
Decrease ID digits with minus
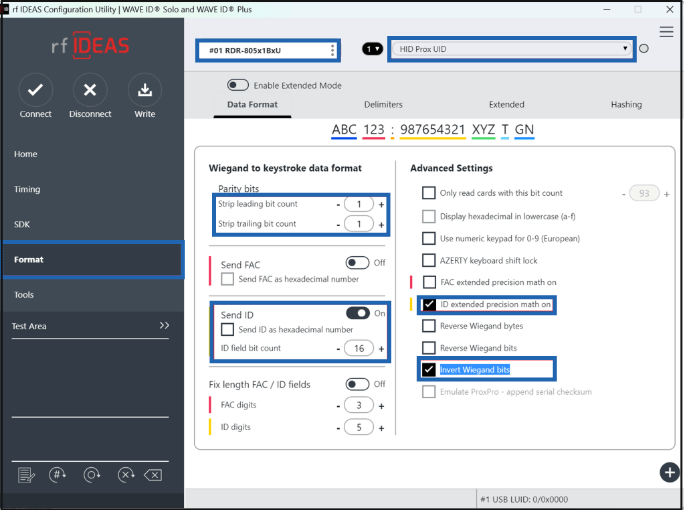pyautogui.click(x=338, y=428)
